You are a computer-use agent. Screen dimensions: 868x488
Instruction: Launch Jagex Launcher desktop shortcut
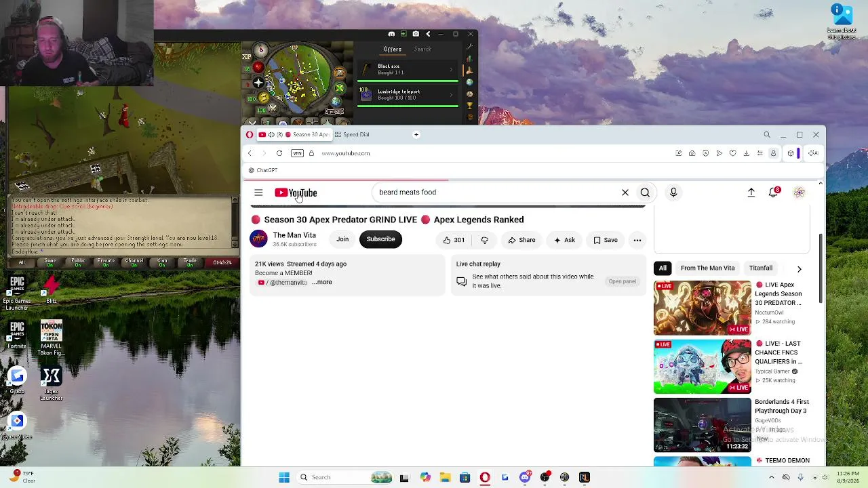51,384
